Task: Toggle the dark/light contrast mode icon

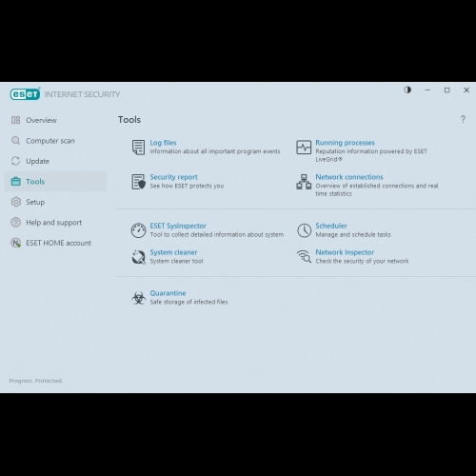Action: click(407, 90)
